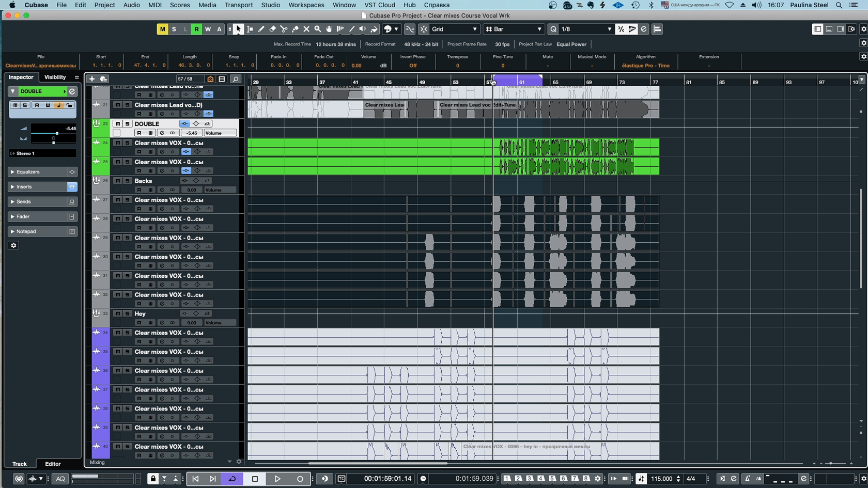Click the transport Stop button

(x=255, y=479)
